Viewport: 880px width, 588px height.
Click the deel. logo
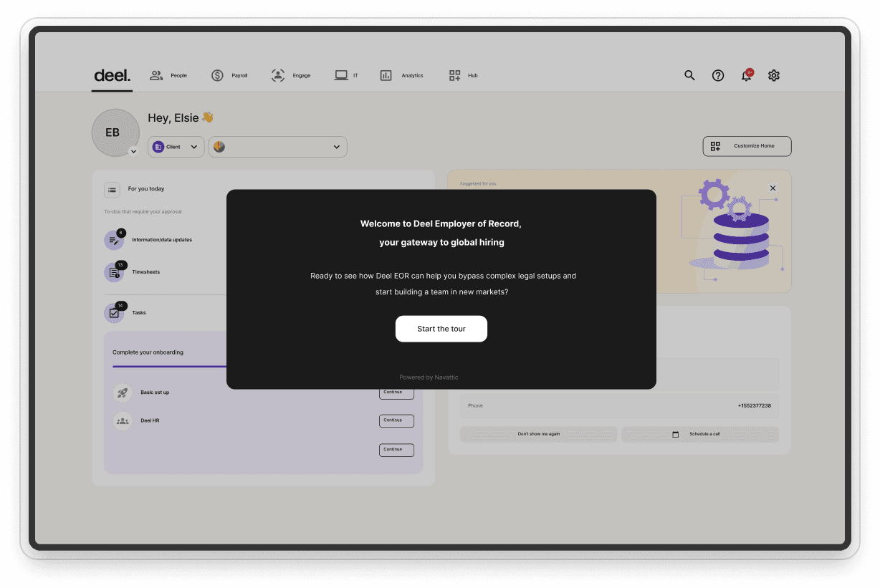click(113, 75)
